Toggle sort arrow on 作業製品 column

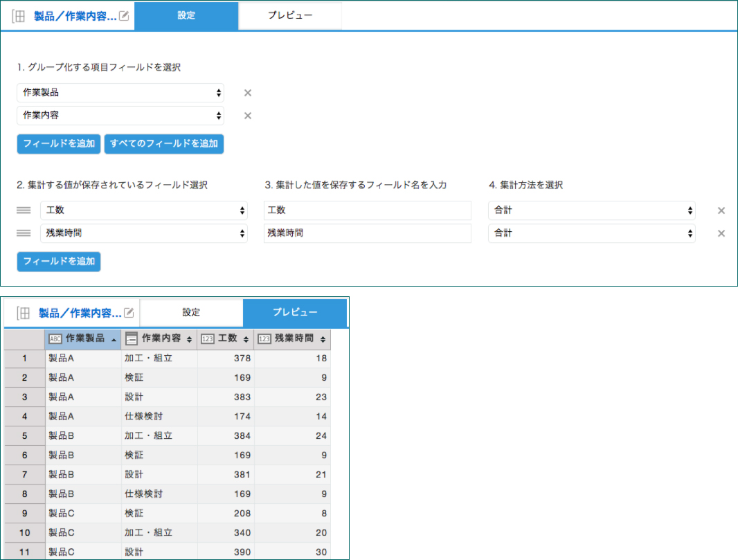(114, 340)
